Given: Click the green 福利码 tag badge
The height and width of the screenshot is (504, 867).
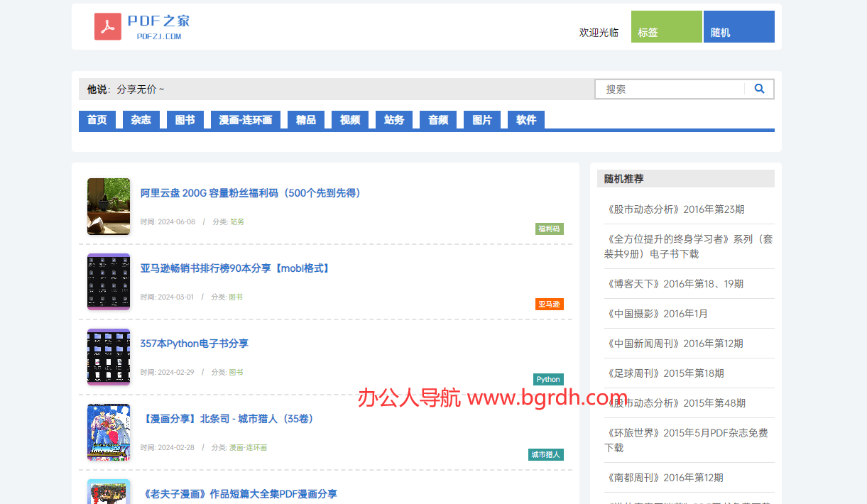Looking at the screenshot, I should coord(549,229).
